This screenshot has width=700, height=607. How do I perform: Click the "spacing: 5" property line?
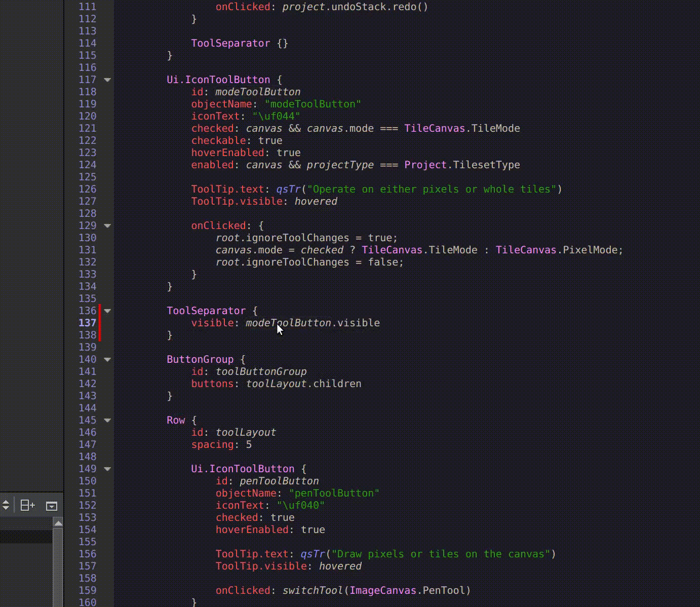tap(221, 444)
